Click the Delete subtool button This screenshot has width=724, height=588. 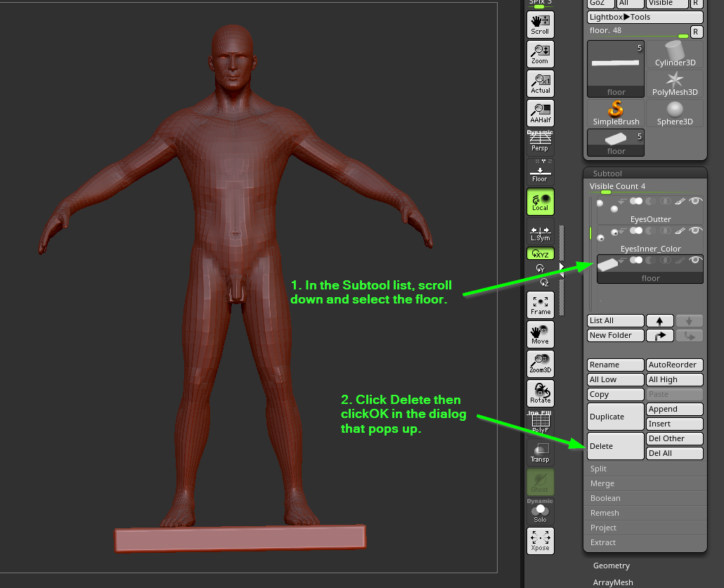pos(616,446)
